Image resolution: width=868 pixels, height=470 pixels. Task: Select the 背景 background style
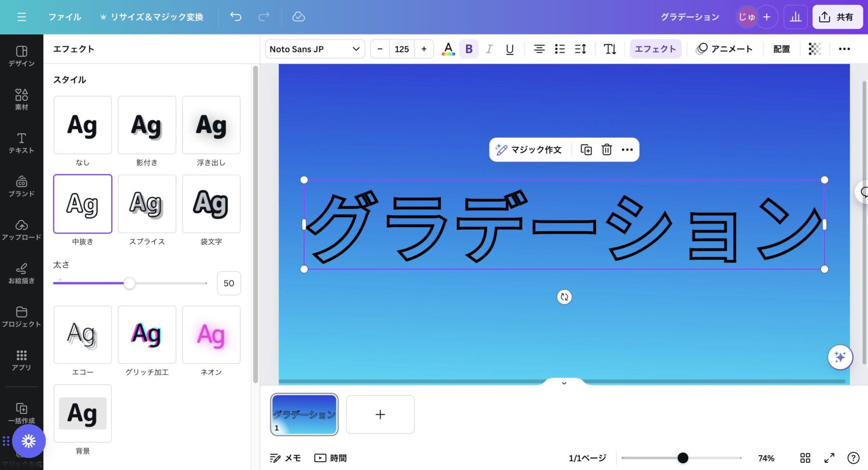[82, 413]
